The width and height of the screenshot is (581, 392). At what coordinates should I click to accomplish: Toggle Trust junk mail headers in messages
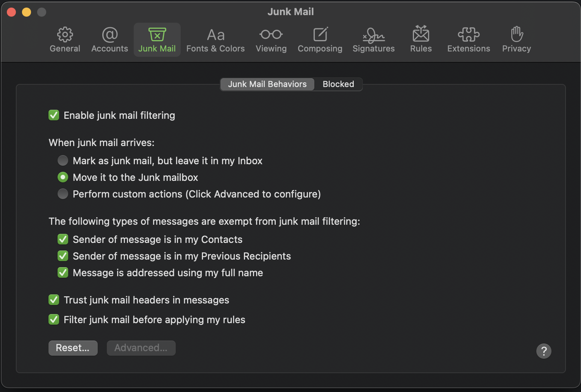click(54, 300)
